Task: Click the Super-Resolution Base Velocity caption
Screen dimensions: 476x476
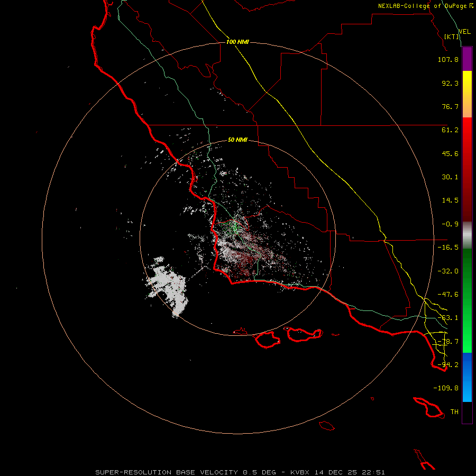Action: (240, 472)
